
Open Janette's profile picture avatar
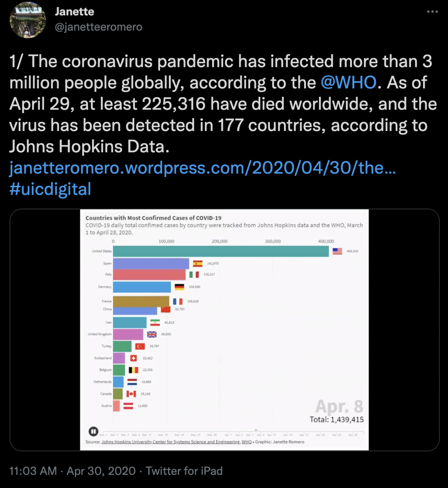28,20
